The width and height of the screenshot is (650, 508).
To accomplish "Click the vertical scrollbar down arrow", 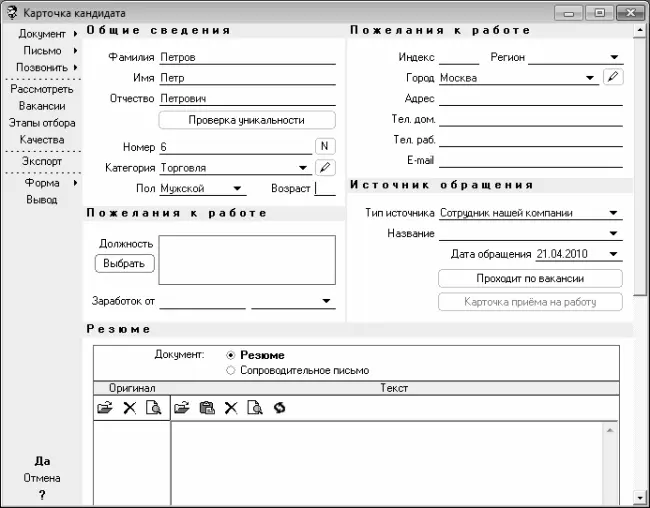I will click(x=640, y=497).
